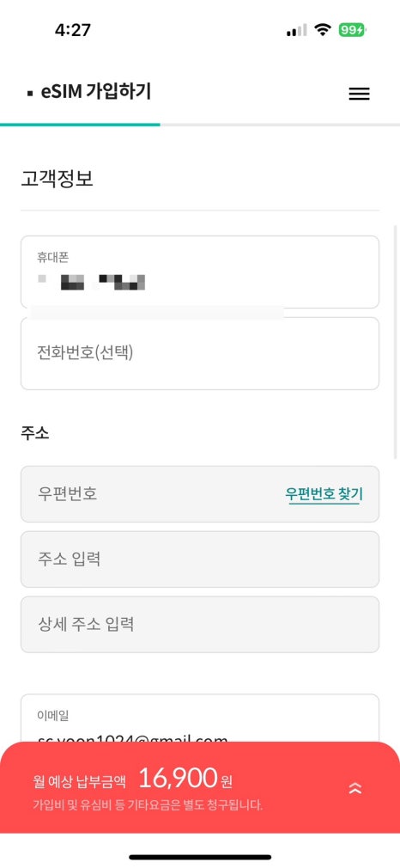Focus the 전화번호(선택) input field

[200, 353]
